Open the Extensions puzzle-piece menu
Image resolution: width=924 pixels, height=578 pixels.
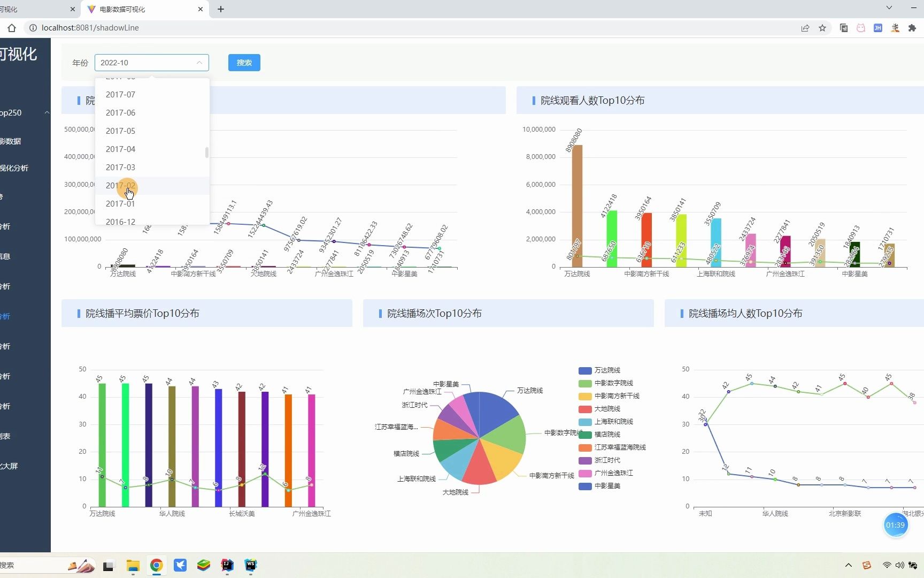(912, 28)
